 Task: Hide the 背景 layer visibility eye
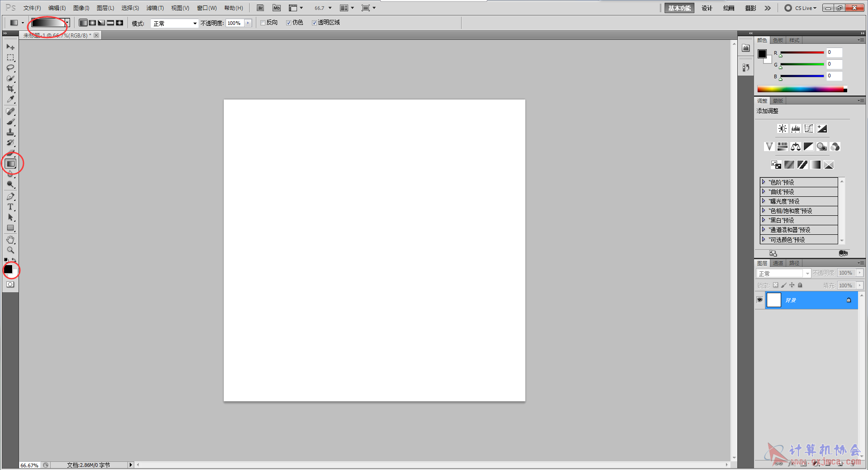[x=759, y=300]
